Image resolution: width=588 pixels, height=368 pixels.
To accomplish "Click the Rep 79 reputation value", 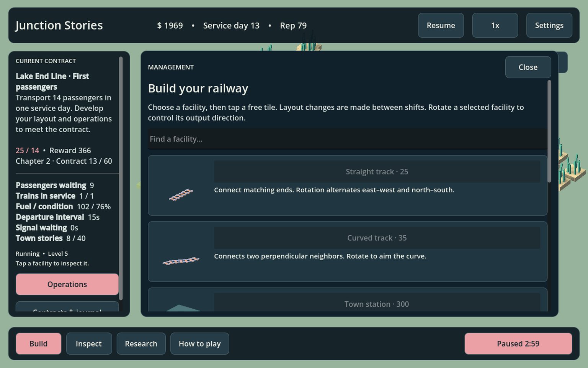I will pyautogui.click(x=293, y=25).
